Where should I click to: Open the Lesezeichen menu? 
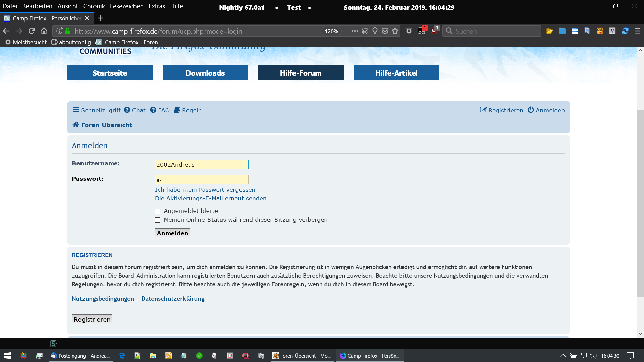tap(126, 6)
